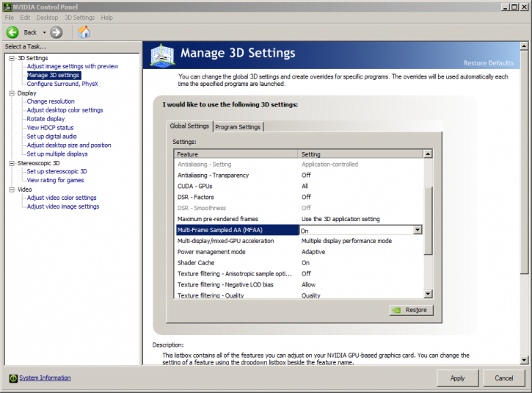Open Back button history dropdown arrow
This screenshot has width=532, height=393.
[x=44, y=32]
